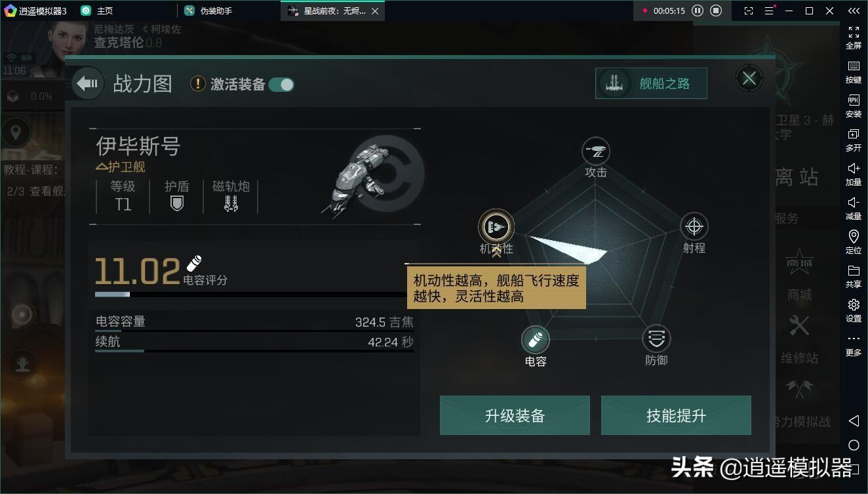The height and width of the screenshot is (494, 868).
Task: Toggle the 激活装备 switch
Action: click(x=281, y=85)
